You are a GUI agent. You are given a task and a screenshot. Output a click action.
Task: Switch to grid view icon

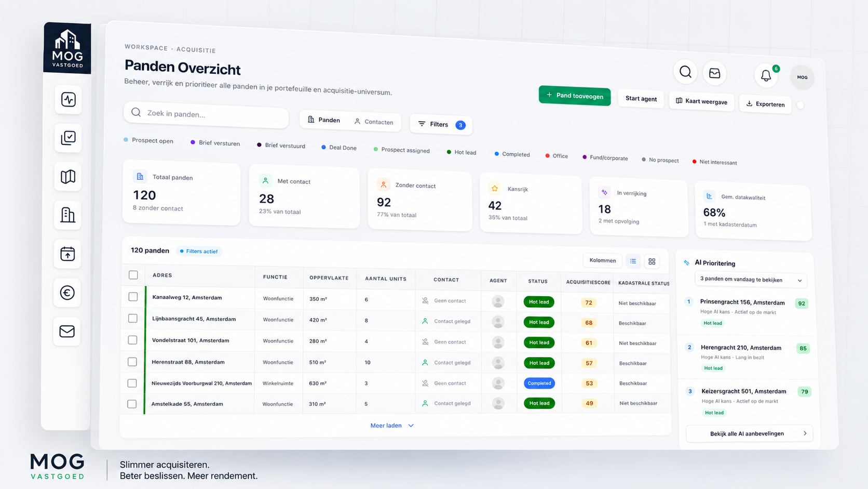[x=652, y=261]
